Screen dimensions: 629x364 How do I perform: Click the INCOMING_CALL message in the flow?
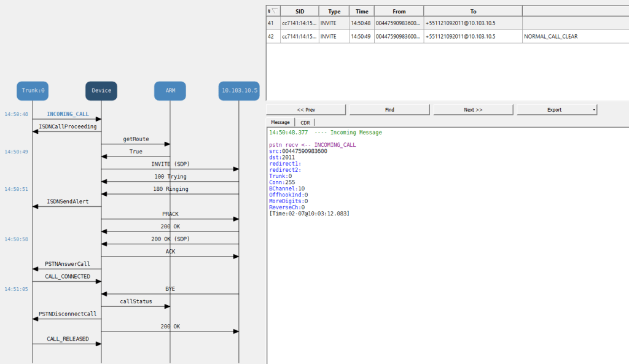click(68, 114)
